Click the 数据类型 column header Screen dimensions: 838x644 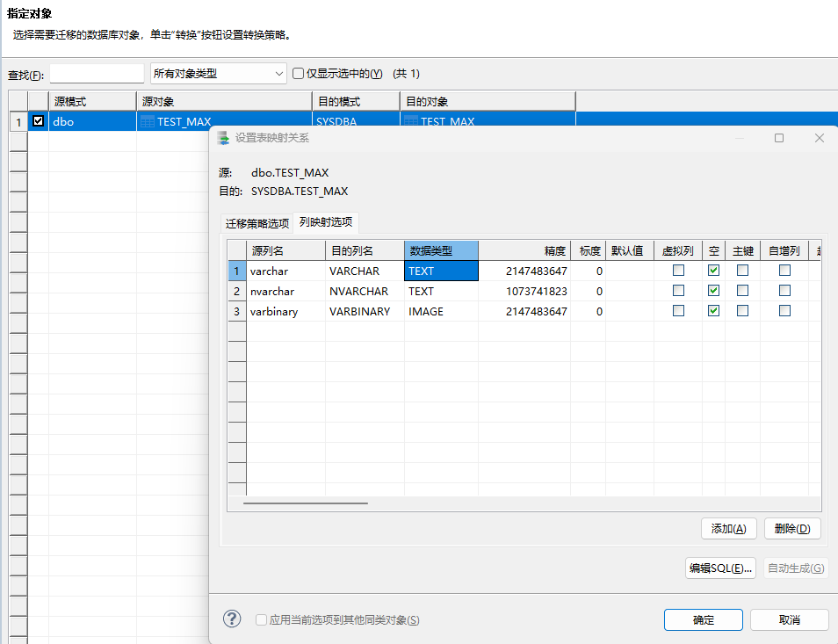click(441, 250)
